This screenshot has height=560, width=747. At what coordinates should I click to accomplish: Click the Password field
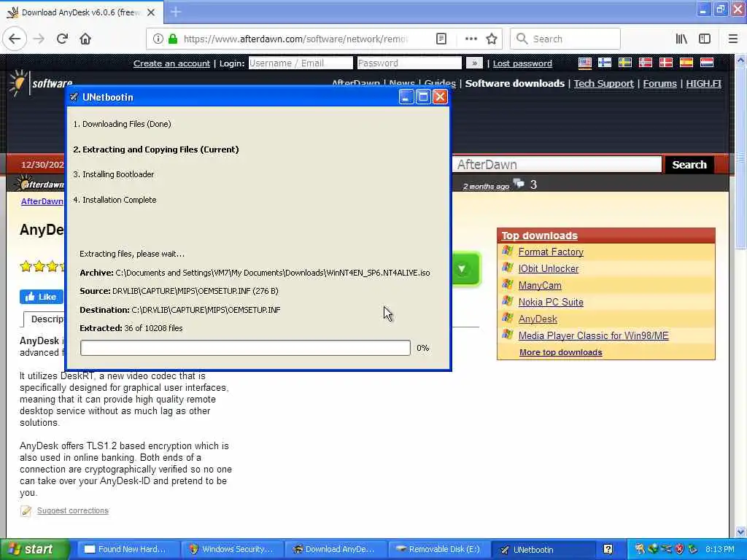pyautogui.click(x=409, y=63)
